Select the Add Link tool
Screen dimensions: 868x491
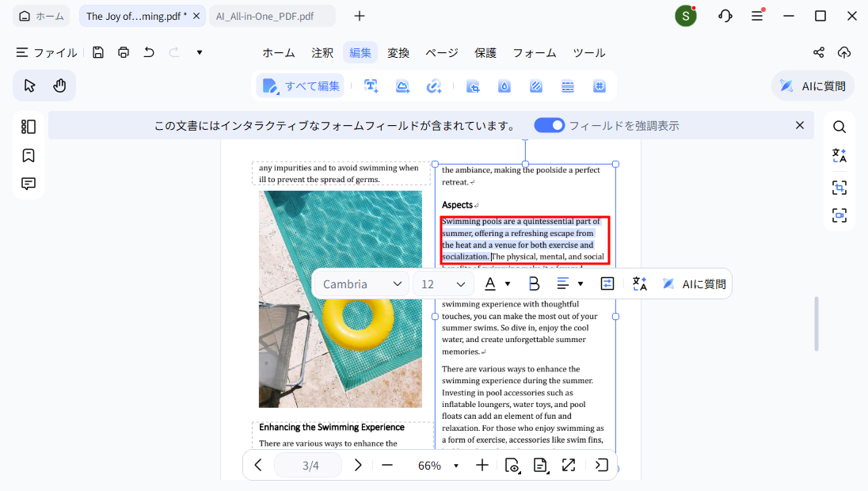coord(434,86)
